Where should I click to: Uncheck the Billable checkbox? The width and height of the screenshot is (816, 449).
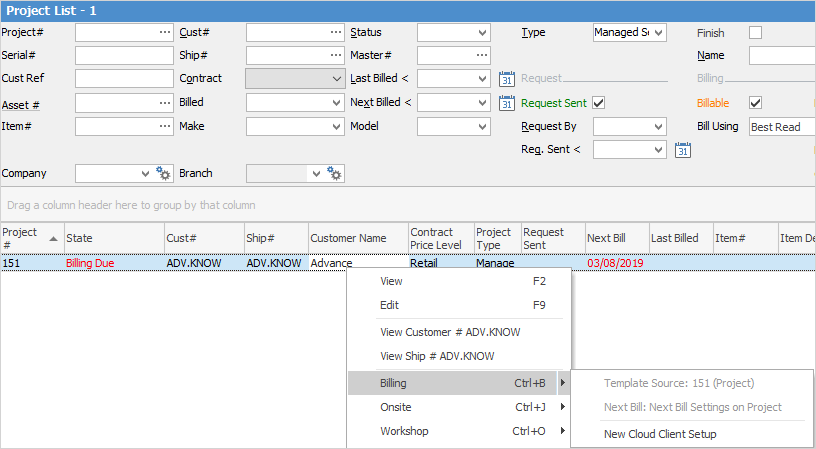pyautogui.click(x=756, y=103)
